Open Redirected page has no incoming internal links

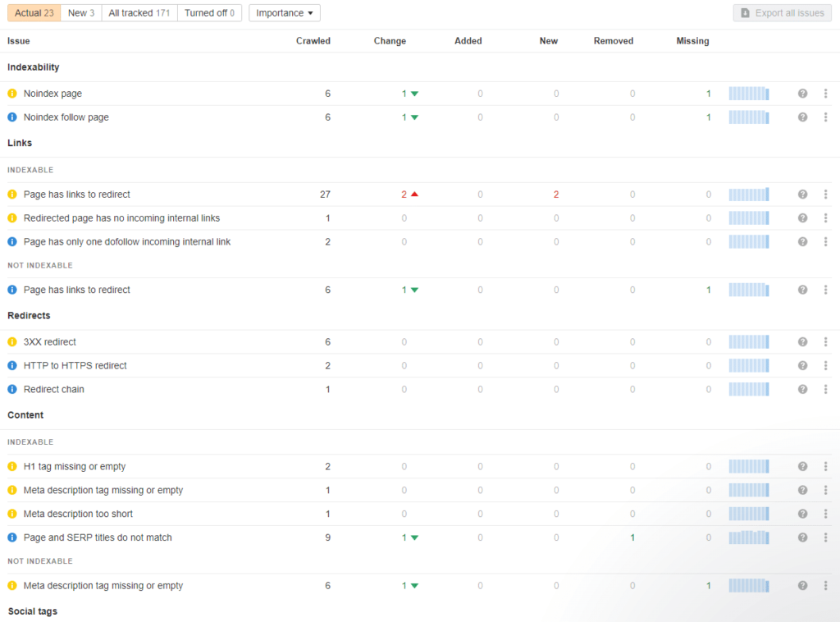click(x=121, y=218)
